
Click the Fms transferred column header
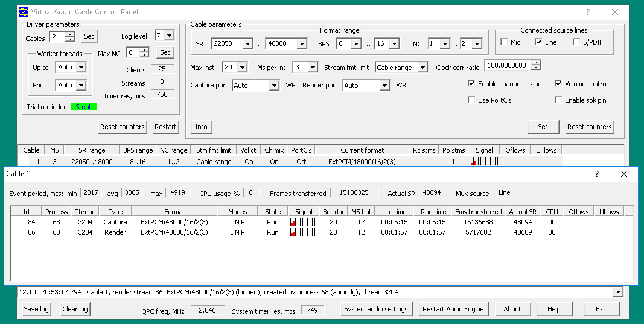[x=479, y=212]
